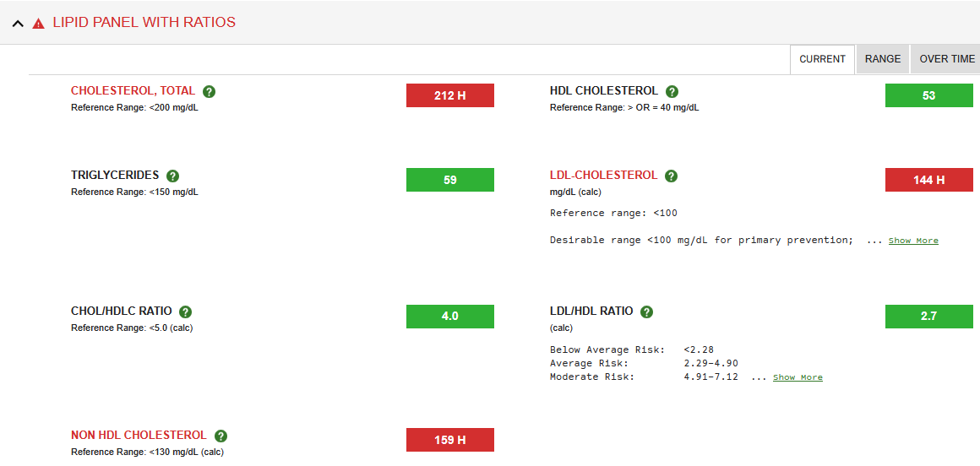Click the green 59 triglycerides result
The image size is (980, 466).
pyautogui.click(x=449, y=180)
